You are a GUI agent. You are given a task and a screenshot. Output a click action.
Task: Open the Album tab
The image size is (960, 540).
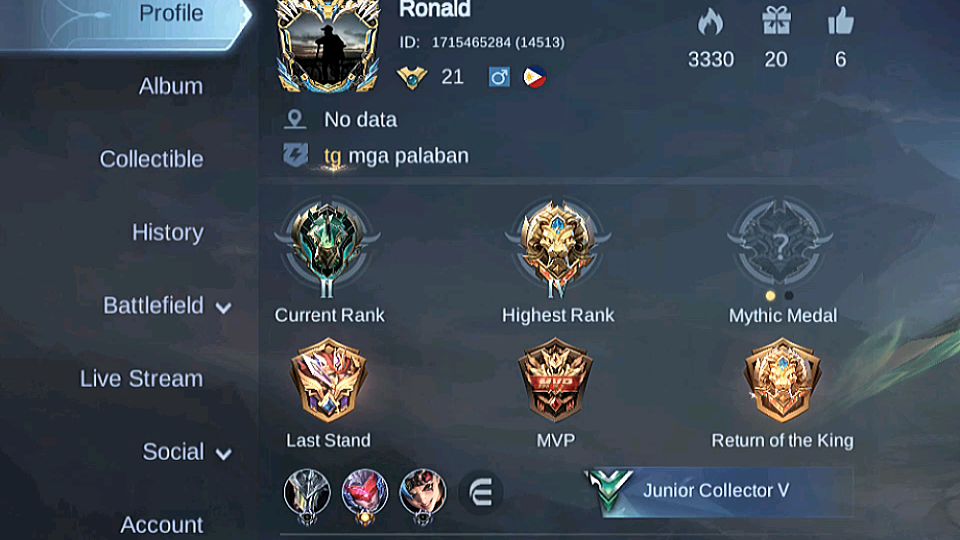click(171, 86)
